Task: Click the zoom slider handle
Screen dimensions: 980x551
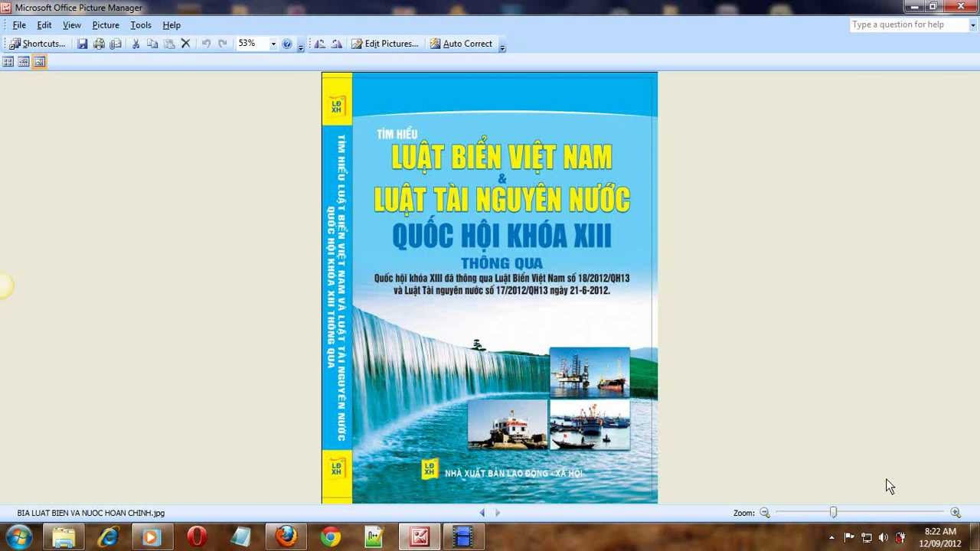Action: (x=833, y=513)
